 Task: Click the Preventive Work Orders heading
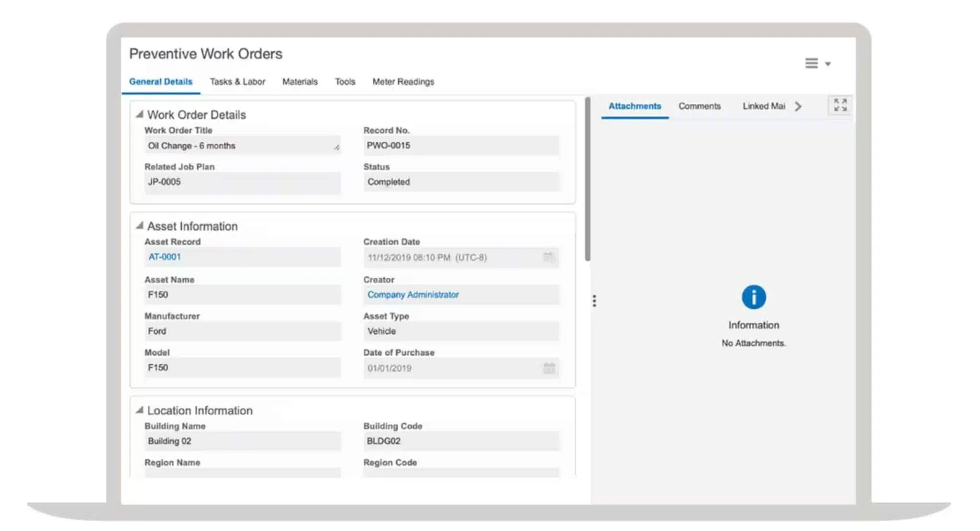coord(206,54)
